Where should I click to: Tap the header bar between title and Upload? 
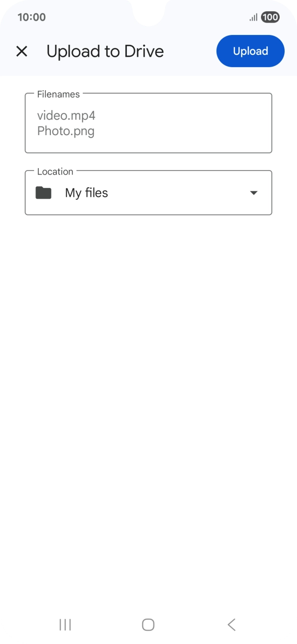click(x=190, y=51)
